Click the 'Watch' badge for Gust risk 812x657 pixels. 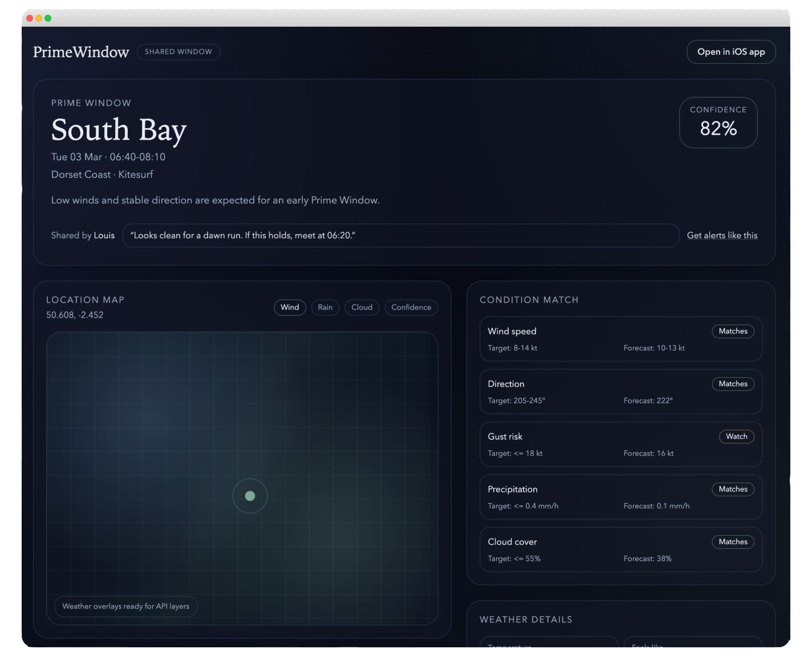(736, 436)
